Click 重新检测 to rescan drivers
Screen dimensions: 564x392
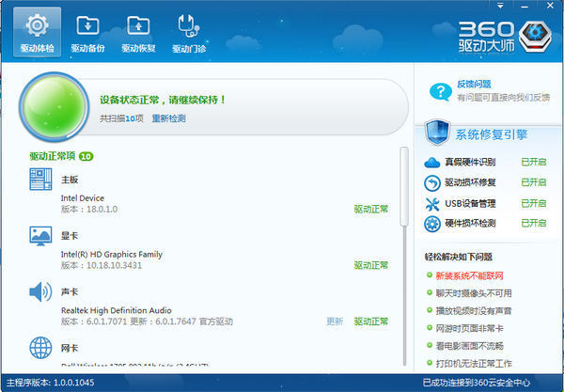168,118
